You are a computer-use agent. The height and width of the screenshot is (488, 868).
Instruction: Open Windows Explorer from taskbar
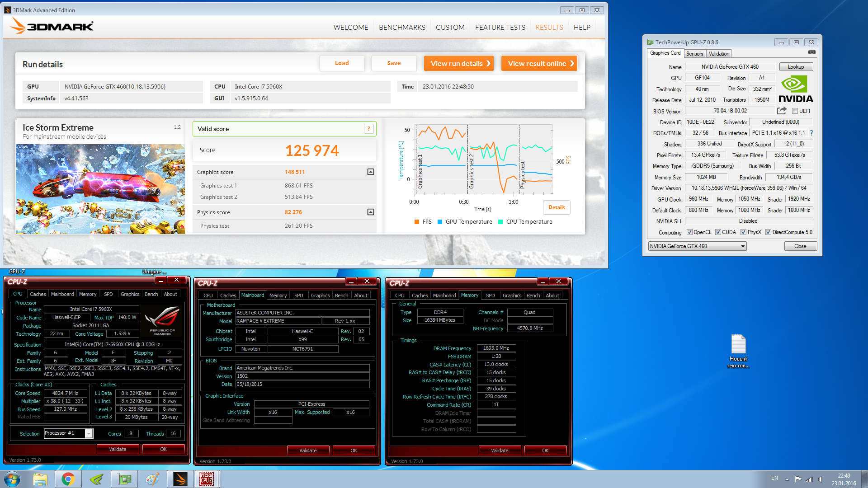pyautogui.click(x=40, y=479)
